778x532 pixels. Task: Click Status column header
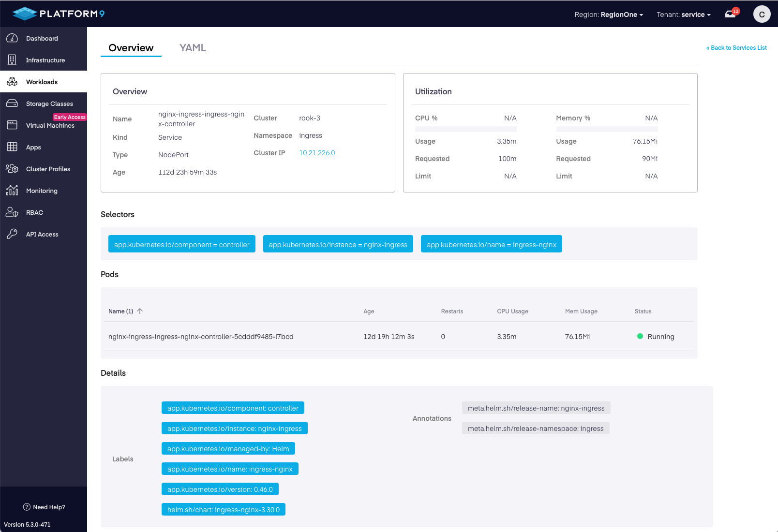point(643,311)
